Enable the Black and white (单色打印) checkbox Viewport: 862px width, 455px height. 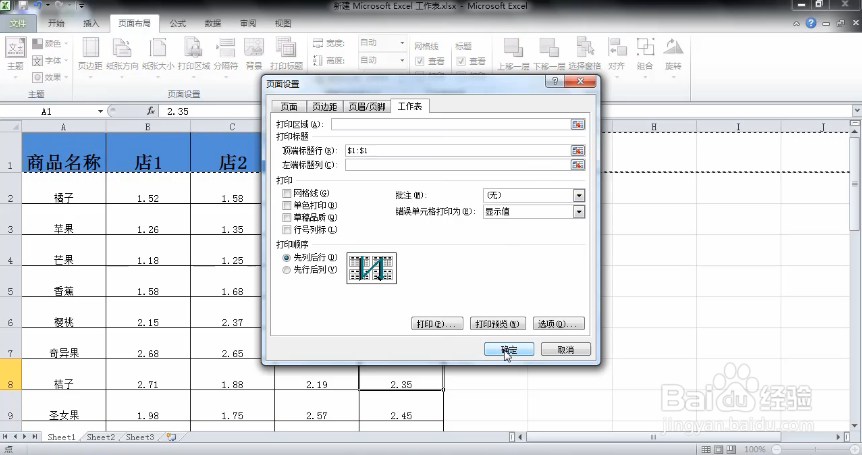tap(286, 206)
